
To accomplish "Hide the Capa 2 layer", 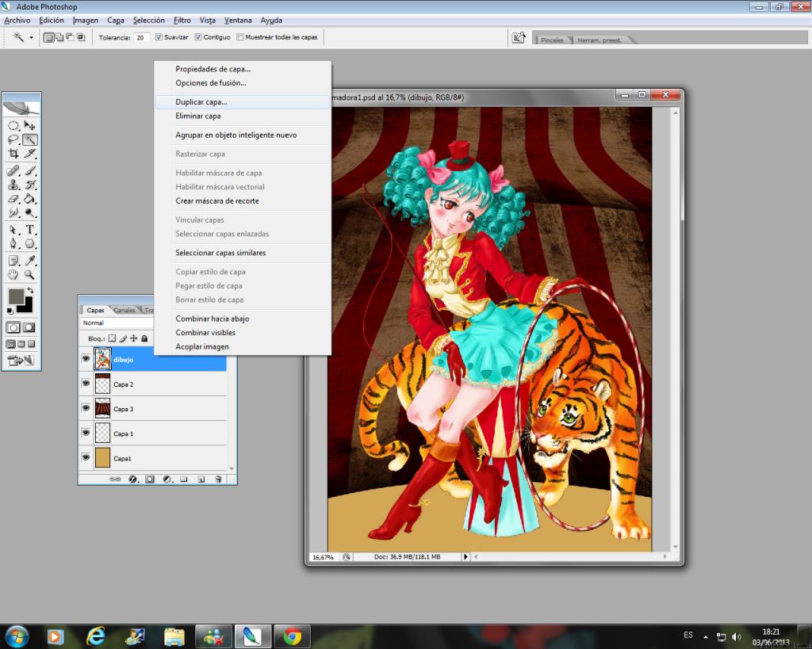I will click(x=86, y=384).
